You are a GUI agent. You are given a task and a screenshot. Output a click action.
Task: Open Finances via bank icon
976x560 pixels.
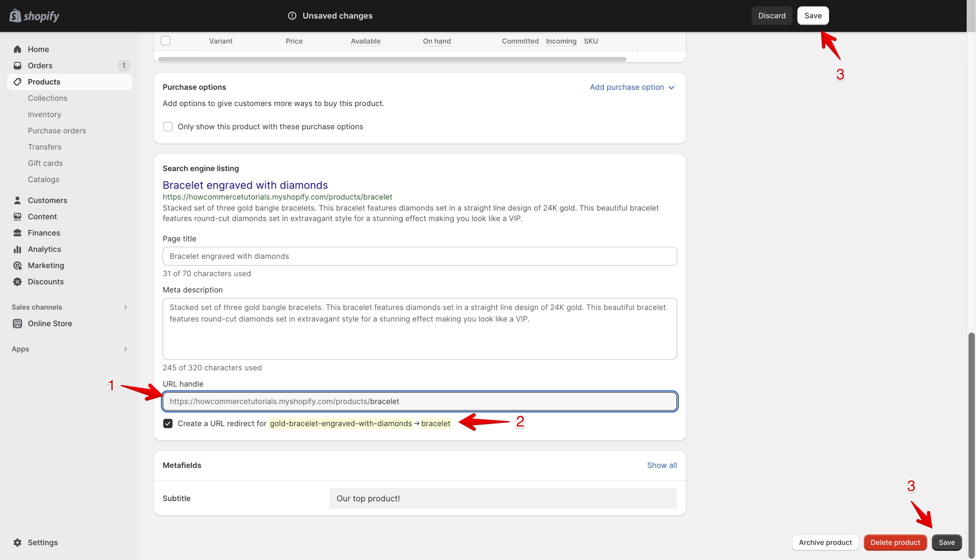(x=17, y=232)
